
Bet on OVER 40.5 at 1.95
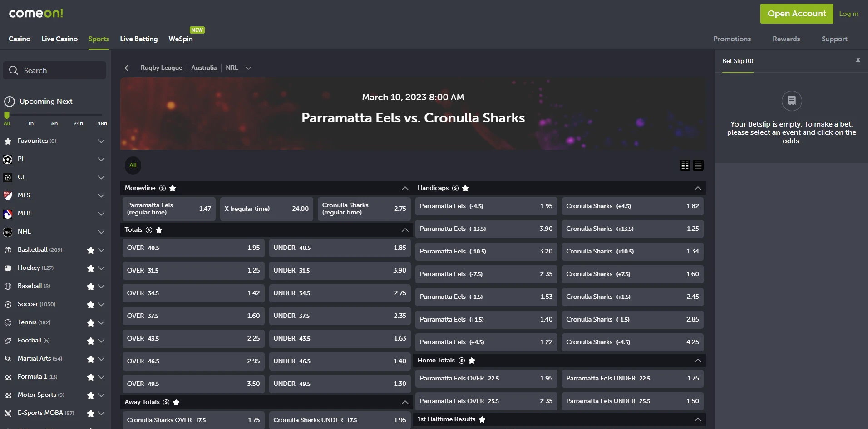click(x=193, y=248)
